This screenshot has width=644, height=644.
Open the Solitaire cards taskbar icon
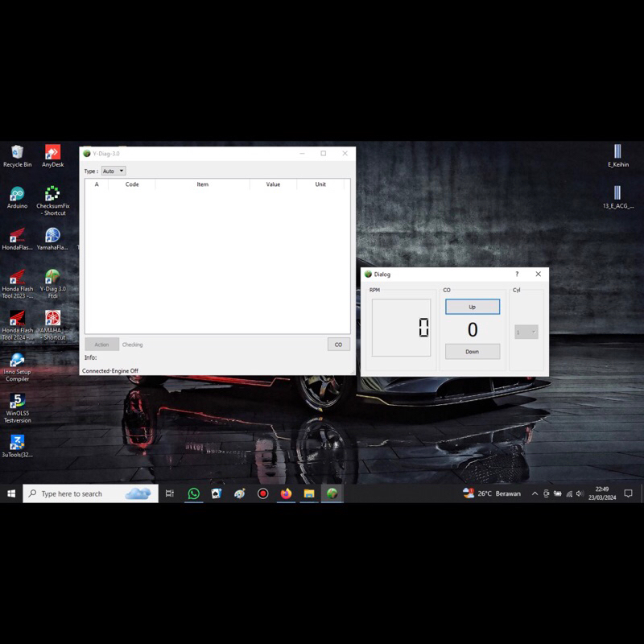click(x=217, y=493)
